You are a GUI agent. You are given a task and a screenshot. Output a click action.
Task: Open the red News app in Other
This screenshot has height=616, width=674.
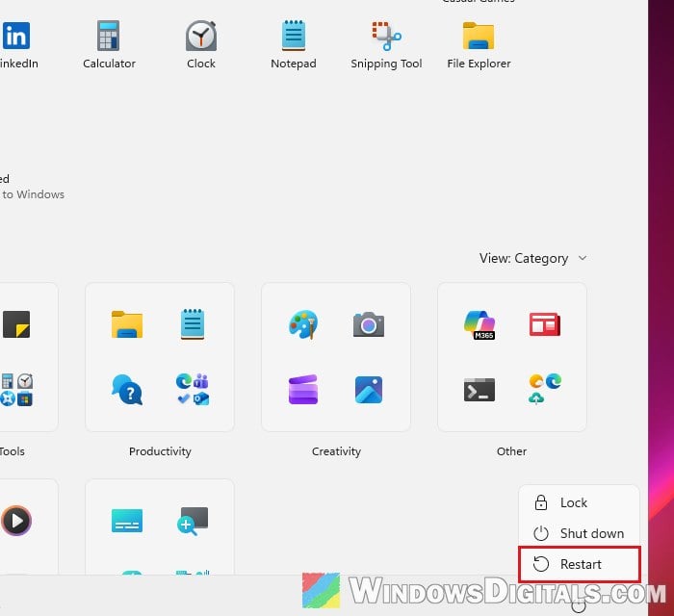545,324
